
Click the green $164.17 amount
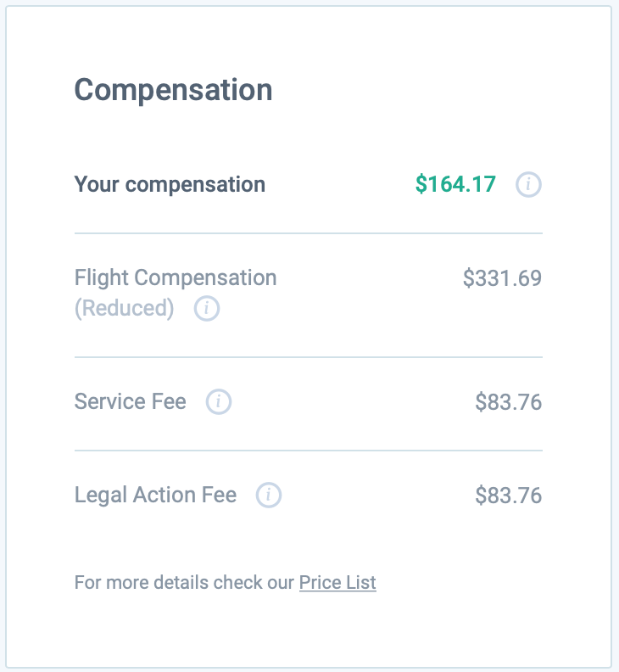coord(456,184)
